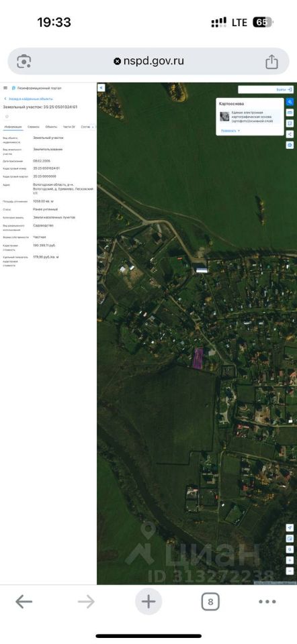
Task: Zoom out the map with minus button
Action: (290, 570)
